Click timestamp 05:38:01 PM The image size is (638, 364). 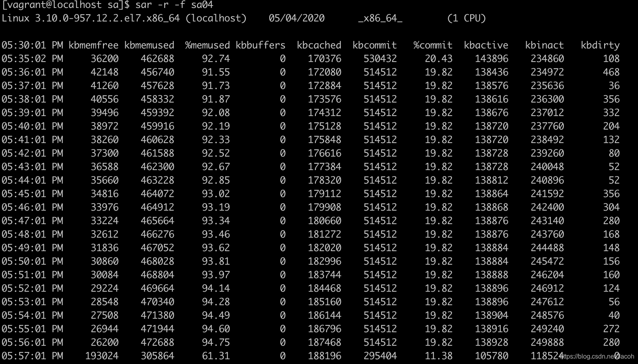(x=32, y=99)
